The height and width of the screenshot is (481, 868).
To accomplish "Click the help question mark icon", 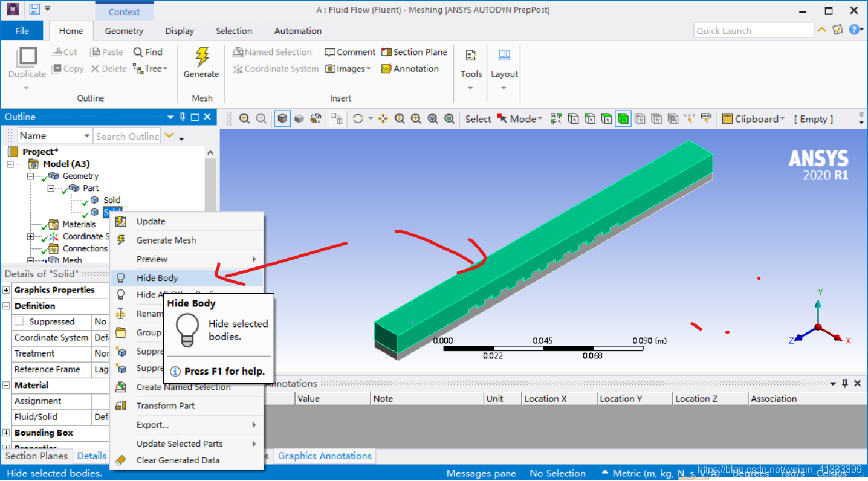I will tap(854, 29).
